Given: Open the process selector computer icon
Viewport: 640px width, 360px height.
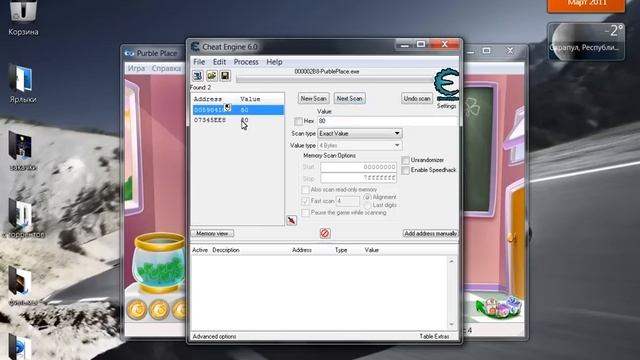Looking at the screenshot, I should click(x=198, y=76).
